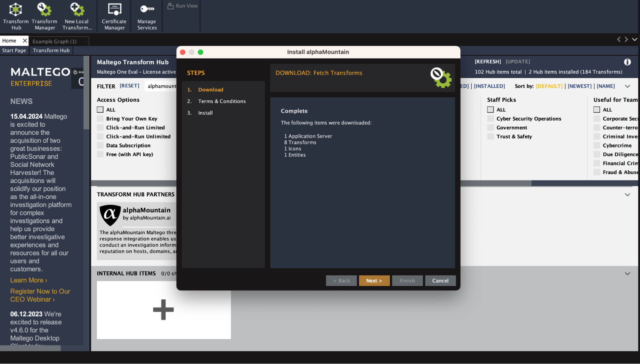640x364 pixels.
Task: Sort hub items by NAME
Action: tap(606, 86)
